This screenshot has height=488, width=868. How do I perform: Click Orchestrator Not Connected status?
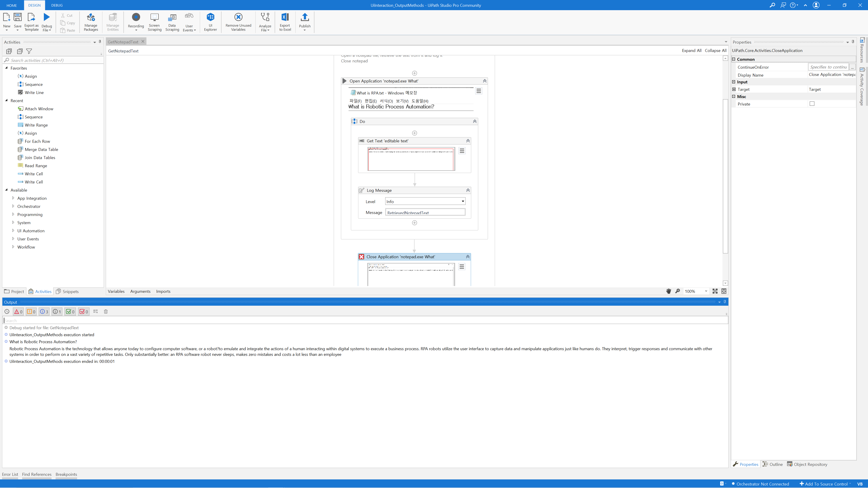tap(760, 484)
